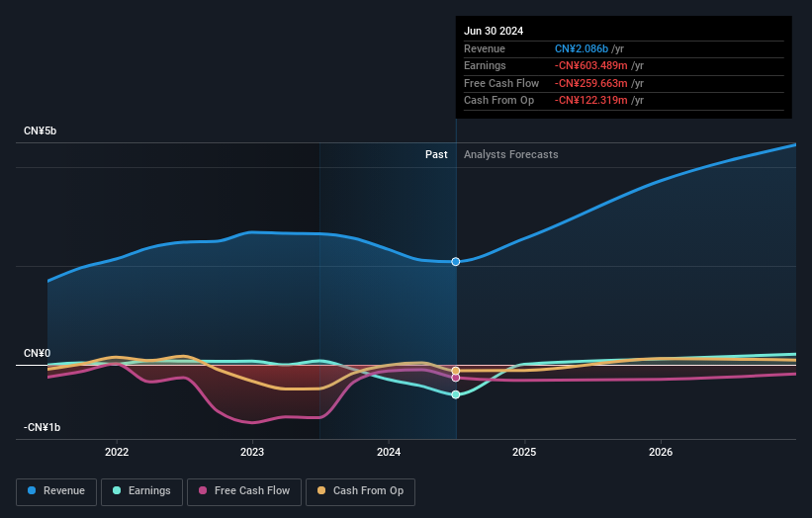812x518 pixels.
Task: Toggle the Revenue legend button
Action: (x=56, y=491)
